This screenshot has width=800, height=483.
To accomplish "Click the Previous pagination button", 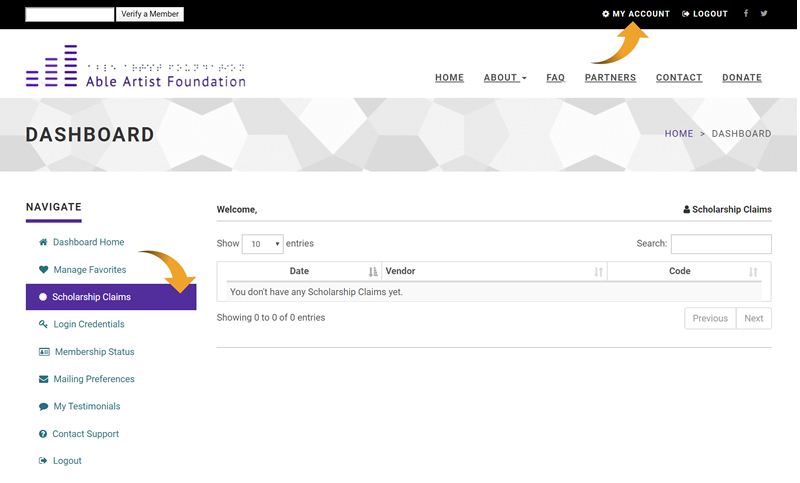I will (x=710, y=318).
